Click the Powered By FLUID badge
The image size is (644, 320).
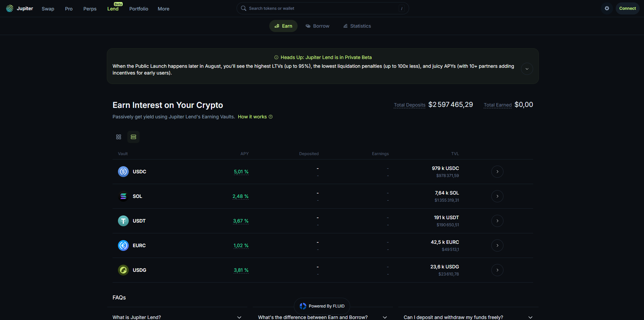pos(322,306)
